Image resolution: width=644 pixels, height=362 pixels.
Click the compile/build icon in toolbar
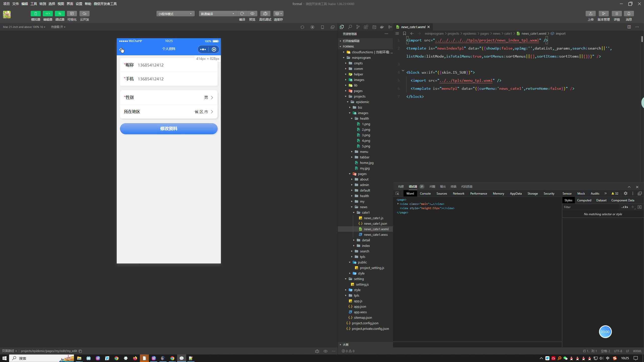(x=242, y=13)
